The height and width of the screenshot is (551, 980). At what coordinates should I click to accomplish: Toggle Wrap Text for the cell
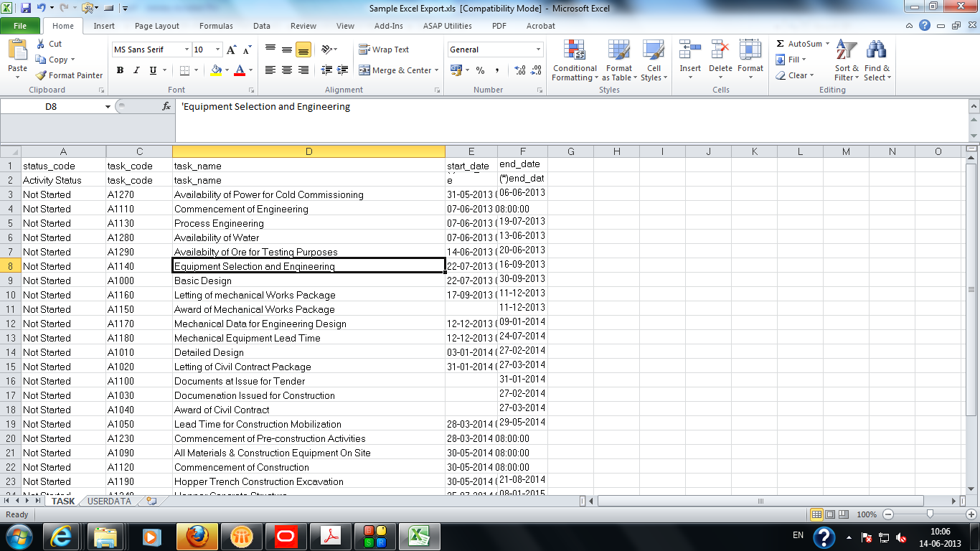tap(384, 50)
